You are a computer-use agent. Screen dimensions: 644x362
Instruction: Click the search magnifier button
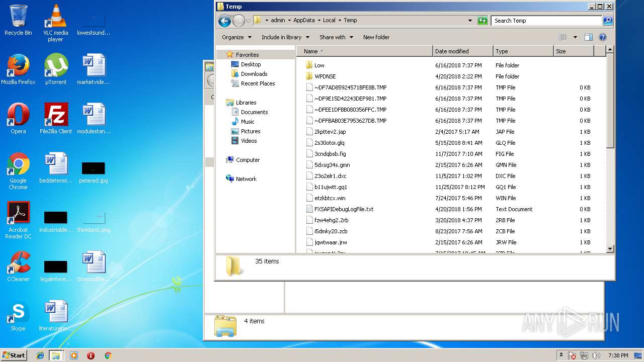coord(608,21)
